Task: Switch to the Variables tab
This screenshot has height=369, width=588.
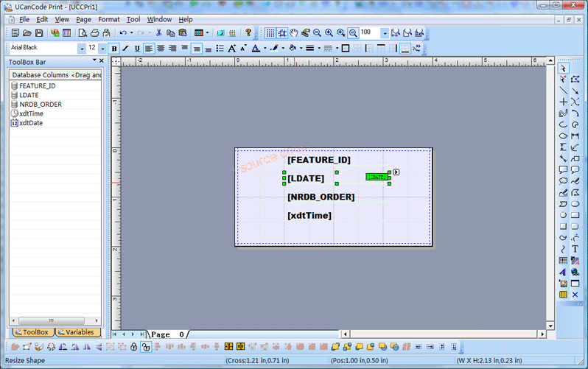Action: tap(76, 332)
